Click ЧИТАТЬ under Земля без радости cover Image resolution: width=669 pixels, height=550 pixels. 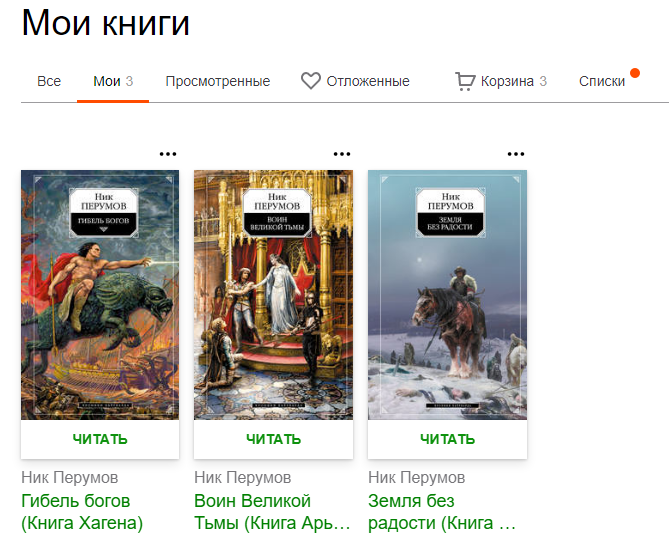(448, 439)
